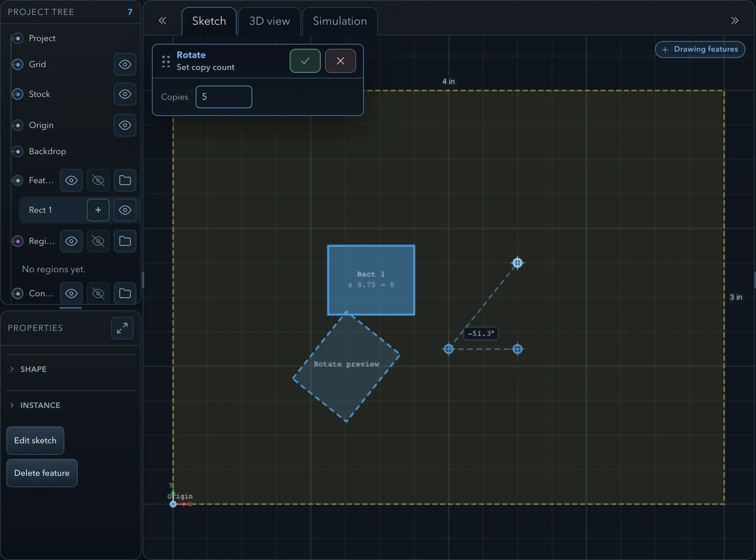
Task: Toggle the Feat… tree node marker
Action: pos(18,180)
